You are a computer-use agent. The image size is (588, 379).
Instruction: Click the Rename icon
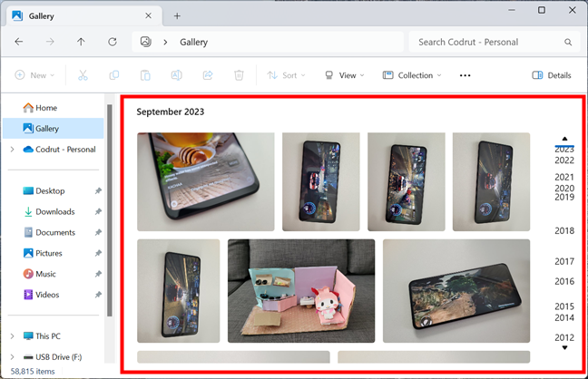coord(177,75)
